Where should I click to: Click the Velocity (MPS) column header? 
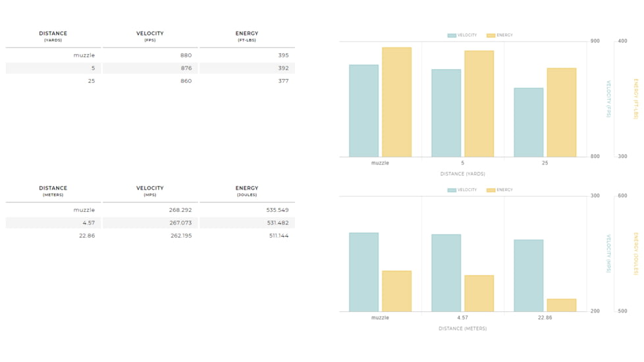tap(149, 191)
